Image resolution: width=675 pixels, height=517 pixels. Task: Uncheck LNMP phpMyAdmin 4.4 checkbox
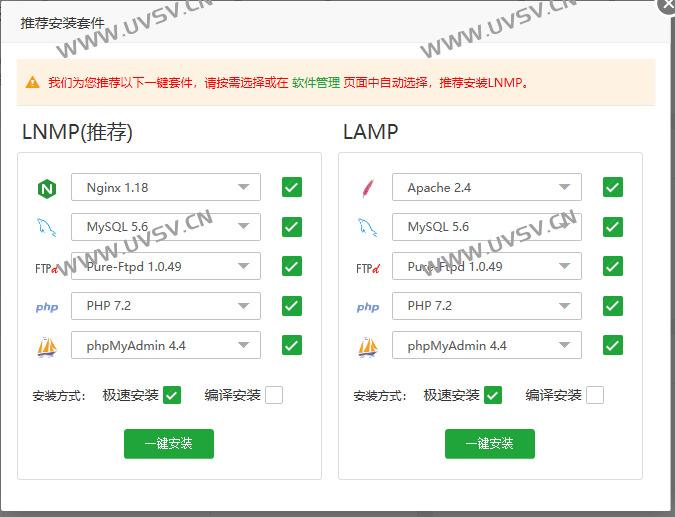(292, 345)
